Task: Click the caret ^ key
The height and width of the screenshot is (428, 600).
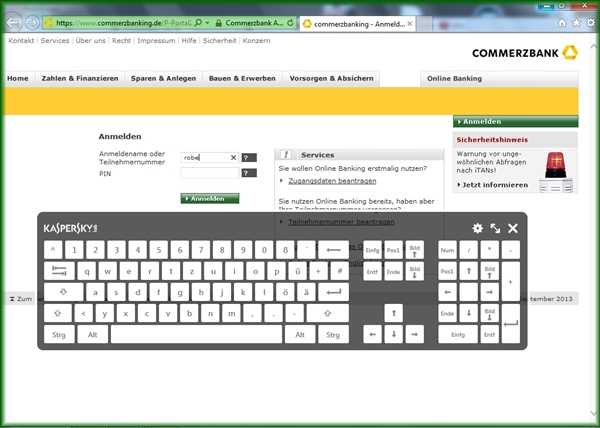Action: [x=53, y=250]
